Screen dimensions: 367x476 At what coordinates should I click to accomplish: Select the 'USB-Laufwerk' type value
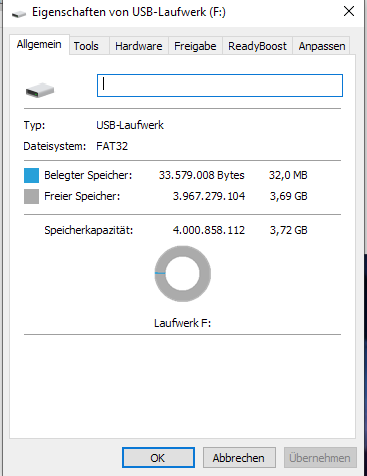(x=130, y=125)
